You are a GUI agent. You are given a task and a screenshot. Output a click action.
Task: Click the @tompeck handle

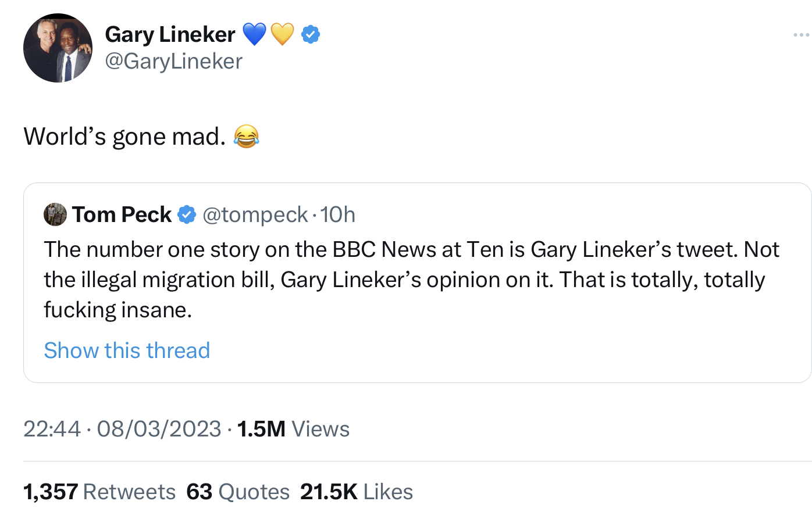click(255, 214)
